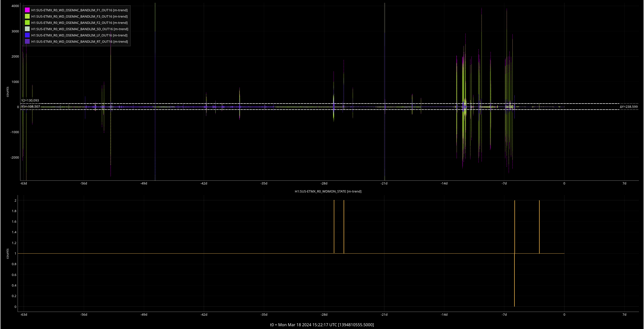The height and width of the screenshot is (329, 644).
Task: Click the 4000 tick on top y-axis
Action: (x=15, y=6)
